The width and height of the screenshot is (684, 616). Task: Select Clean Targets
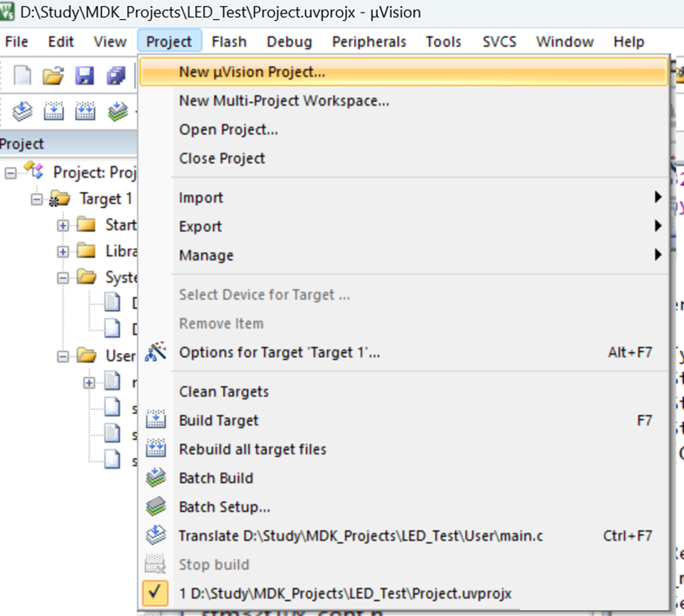click(403, 391)
